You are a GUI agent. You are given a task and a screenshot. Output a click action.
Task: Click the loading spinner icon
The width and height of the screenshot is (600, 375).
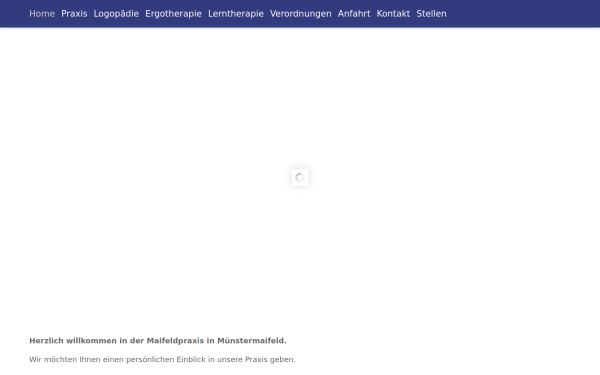300,178
